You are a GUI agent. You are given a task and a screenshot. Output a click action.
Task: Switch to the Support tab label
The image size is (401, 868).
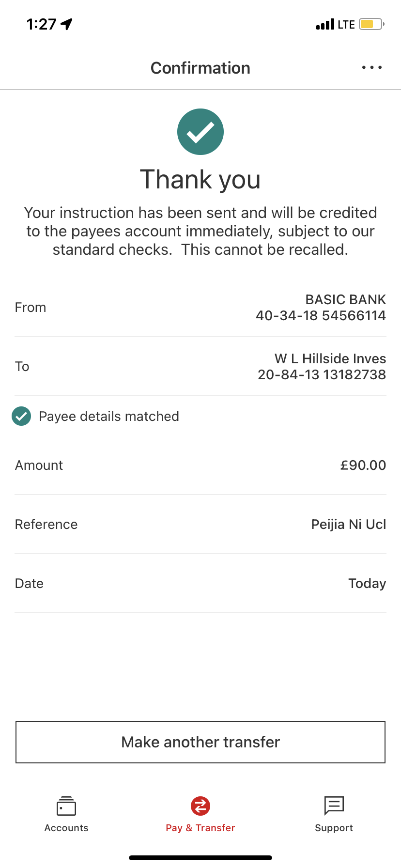coord(334,828)
